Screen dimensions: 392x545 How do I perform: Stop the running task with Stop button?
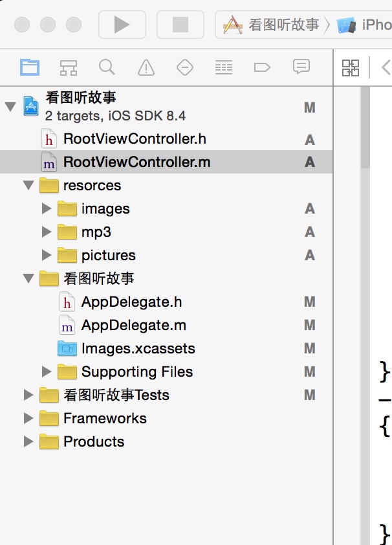pos(180,25)
